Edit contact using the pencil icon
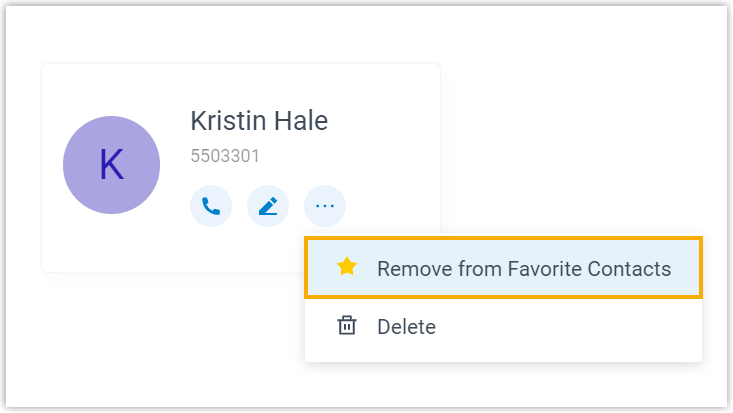This screenshot has width=733, height=413. [x=268, y=206]
